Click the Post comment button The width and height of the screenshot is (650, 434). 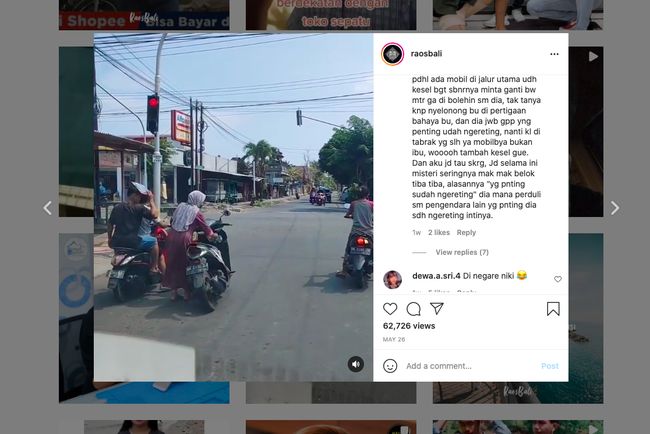550,366
